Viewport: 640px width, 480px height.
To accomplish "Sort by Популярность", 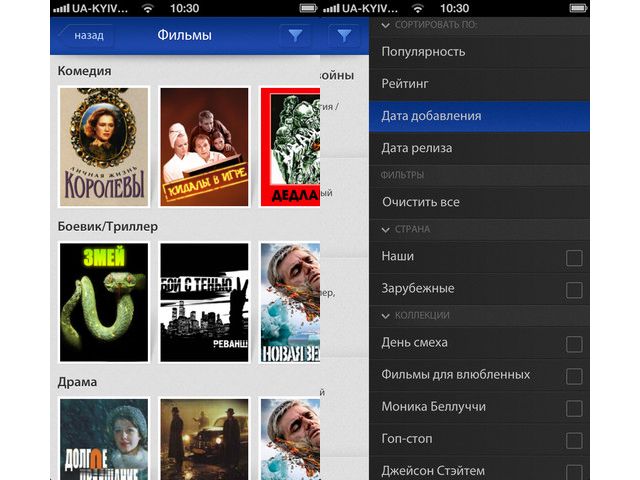I will coord(479,52).
